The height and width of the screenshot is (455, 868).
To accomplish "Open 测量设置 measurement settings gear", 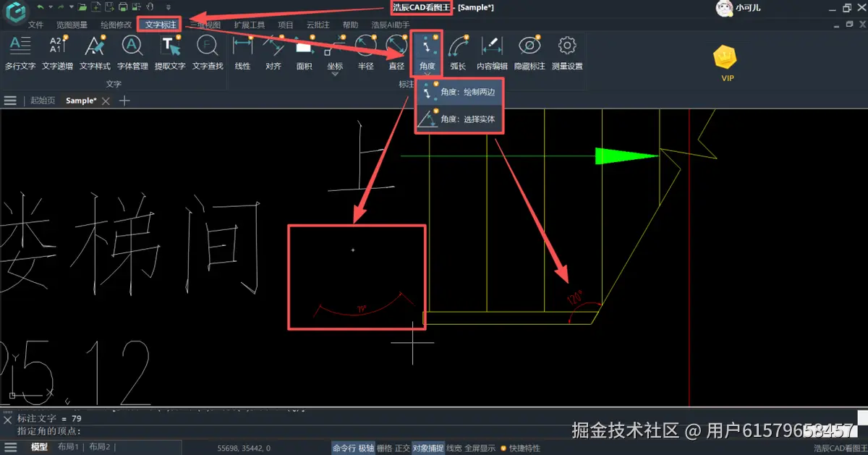I will (567, 53).
